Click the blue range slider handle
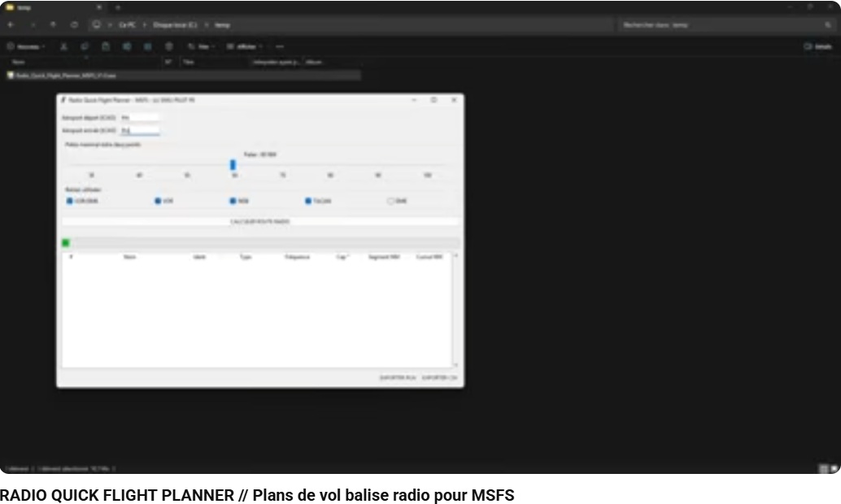The image size is (841, 504). tap(233, 164)
